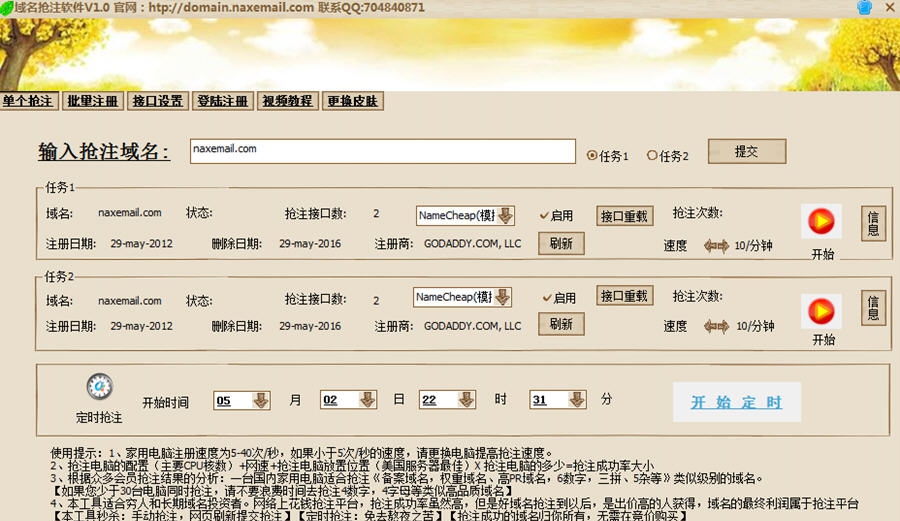Screen dimensions: 900x521
Task: Open the hour dropdown showing 22
Action: click(466, 399)
